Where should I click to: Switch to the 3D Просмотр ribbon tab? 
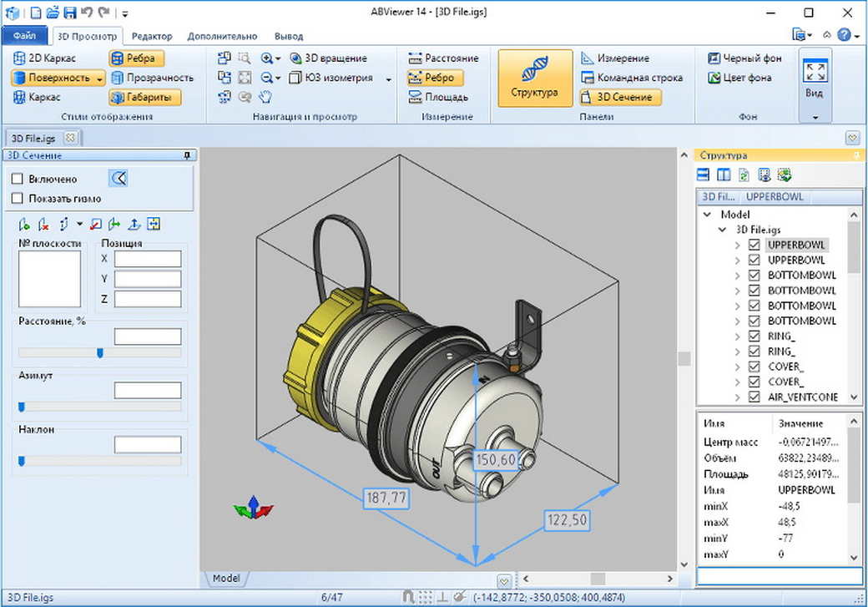[87, 37]
